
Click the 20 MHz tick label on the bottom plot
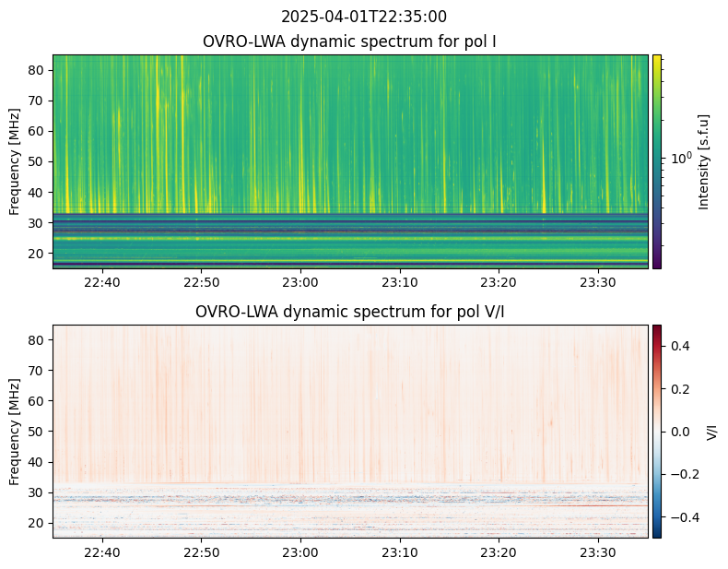coord(36,523)
